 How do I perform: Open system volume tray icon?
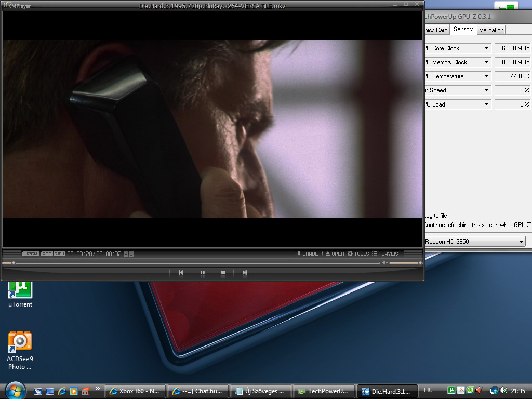pos(503,391)
